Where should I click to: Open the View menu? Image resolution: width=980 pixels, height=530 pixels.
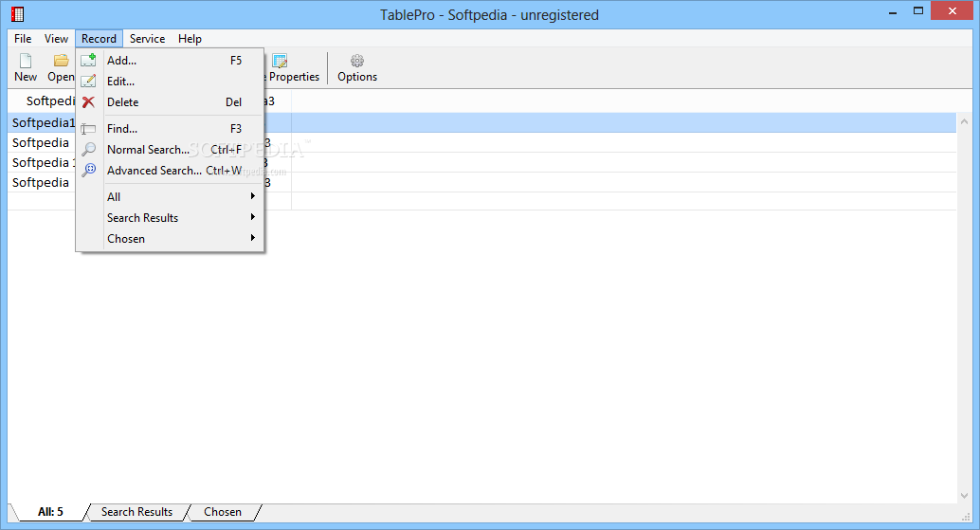(x=56, y=39)
